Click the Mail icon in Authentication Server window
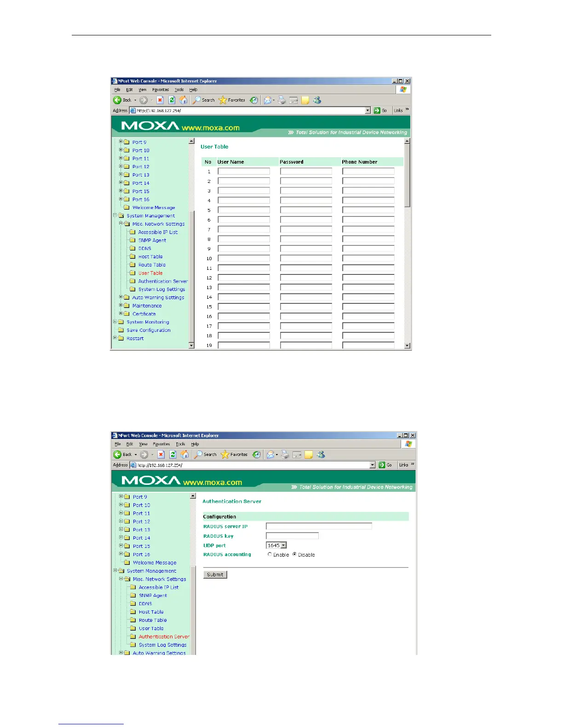 [x=270, y=455]
